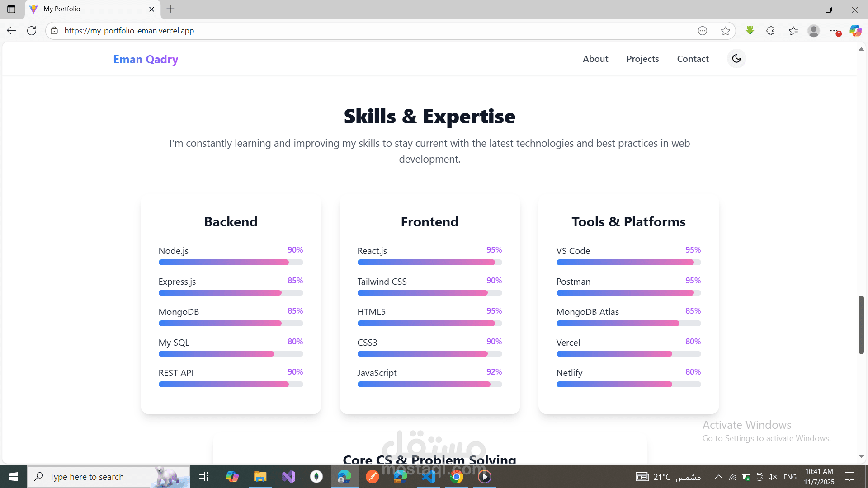This screenshot has height=488, width=868.
Task: Click the Eman Qadry logo link
Action: coord(146,59)
